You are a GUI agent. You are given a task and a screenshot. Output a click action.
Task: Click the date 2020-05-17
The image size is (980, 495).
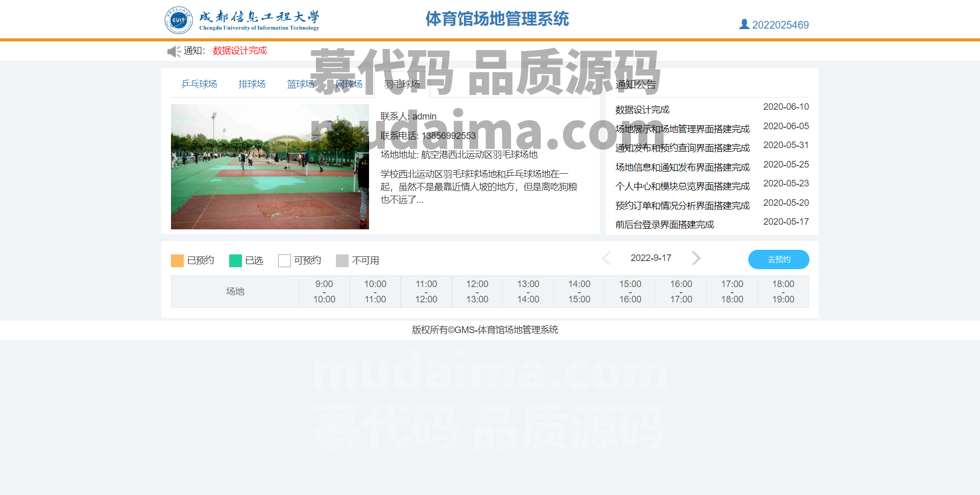pos(786,222)
